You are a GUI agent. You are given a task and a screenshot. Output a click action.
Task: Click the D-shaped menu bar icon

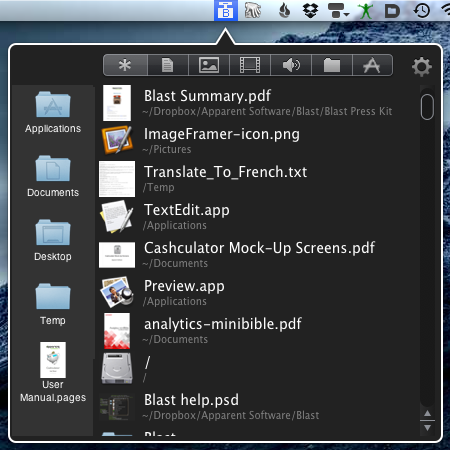[x=392, y=11]
